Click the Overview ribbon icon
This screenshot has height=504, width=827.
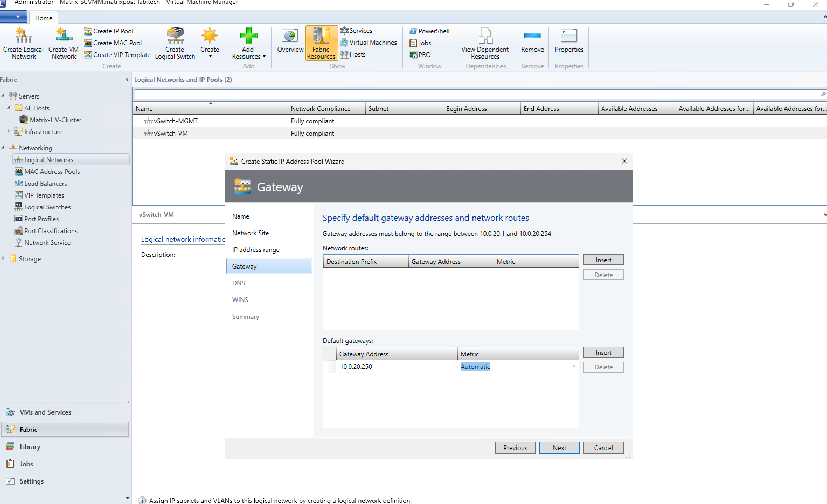tap(290, 41)
